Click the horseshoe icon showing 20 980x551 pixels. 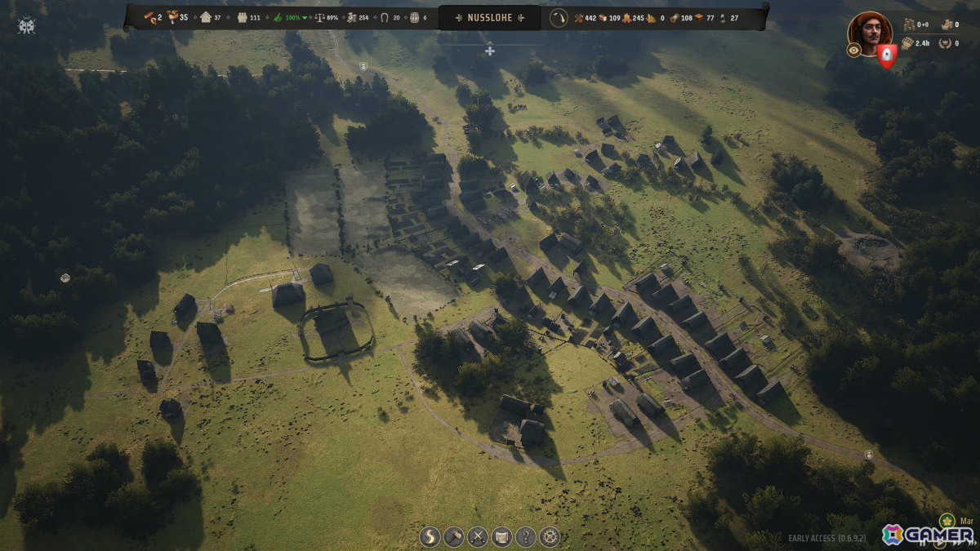384,18
